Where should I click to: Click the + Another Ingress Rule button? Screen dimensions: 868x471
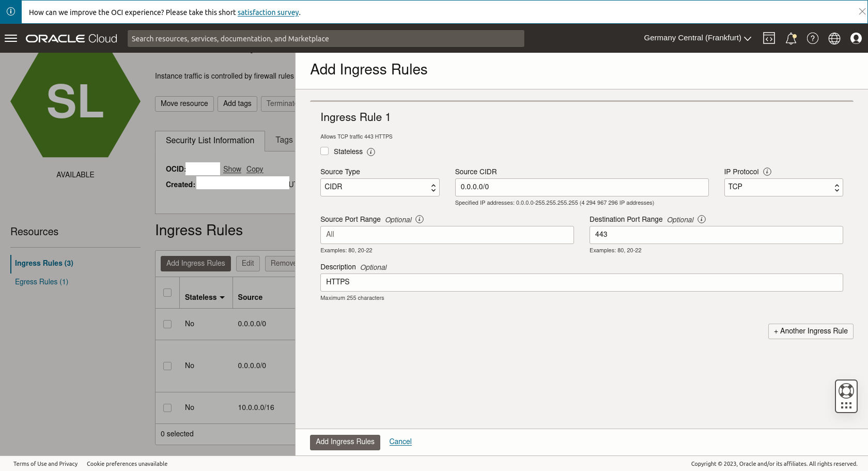point(810,331)
